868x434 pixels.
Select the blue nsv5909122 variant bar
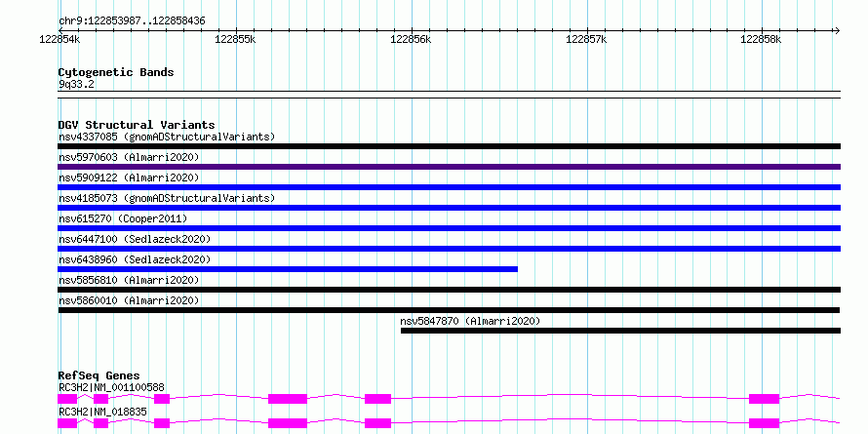(449, 187)
